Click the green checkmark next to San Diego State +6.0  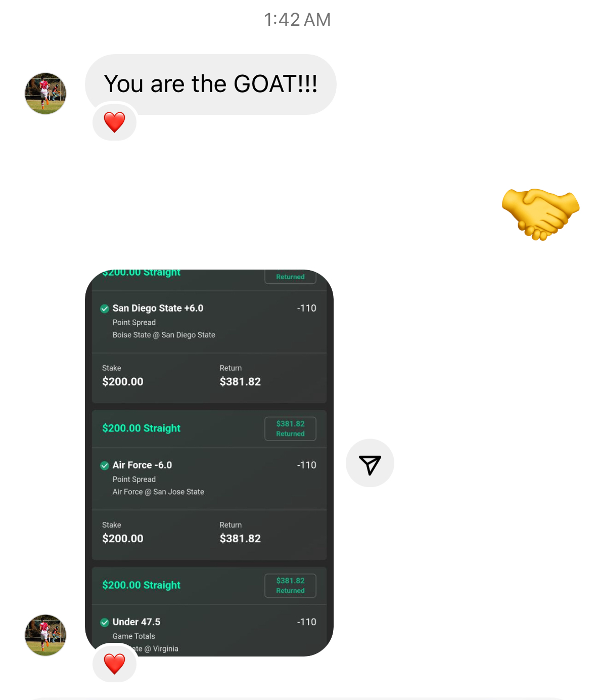(x=105, y=309)
